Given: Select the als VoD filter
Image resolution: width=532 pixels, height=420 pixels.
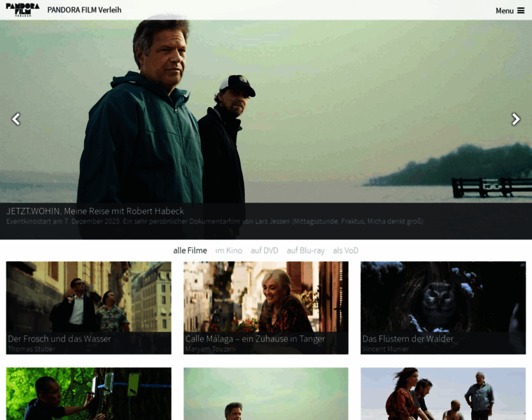Looking at the screenshot, I should click(345, 251).
